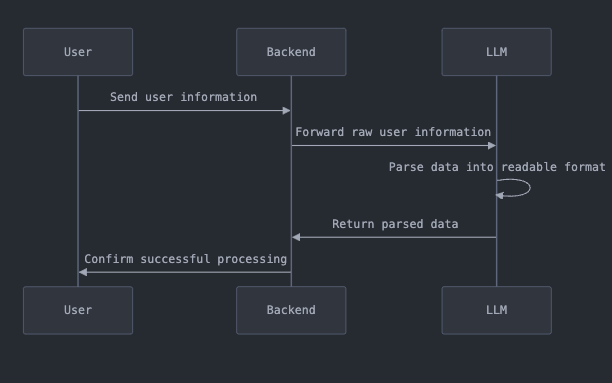612x383 pixels.
Task: Click the top Backend participant box
Action: [291, 52]
